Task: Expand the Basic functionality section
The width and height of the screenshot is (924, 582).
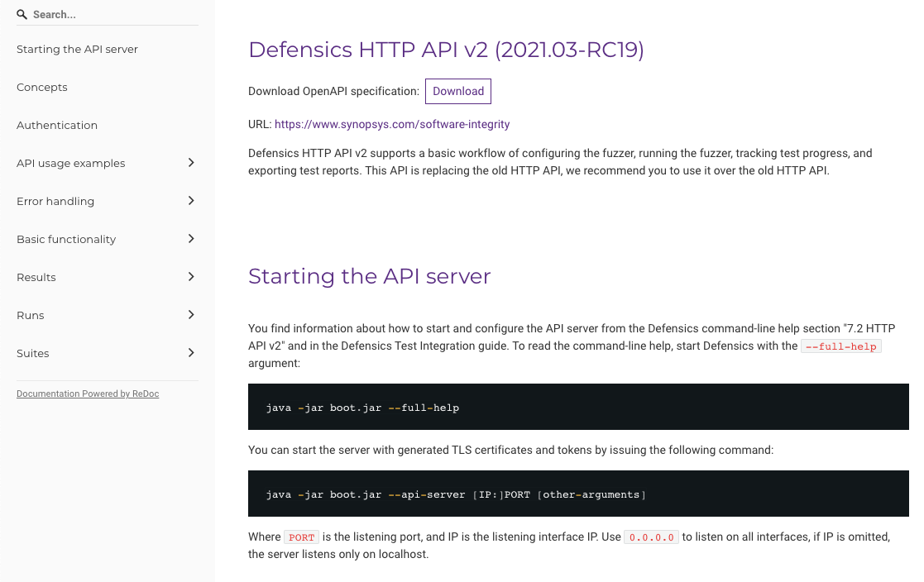Action: (x=191, y=239)
